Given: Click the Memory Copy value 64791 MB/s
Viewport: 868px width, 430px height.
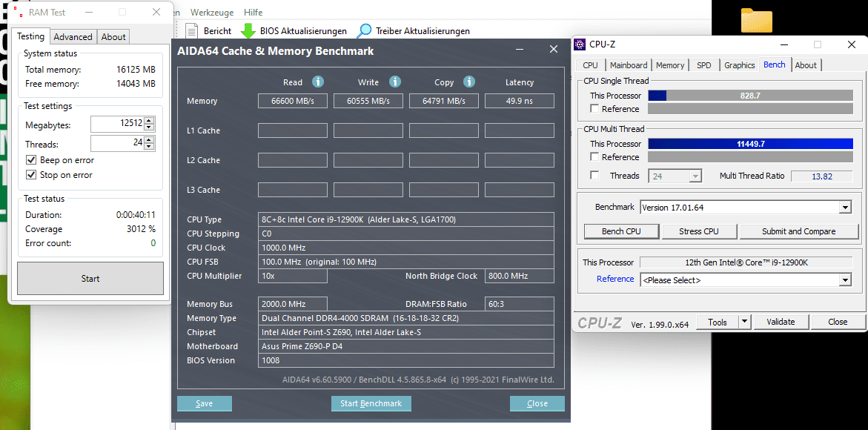Looking at the screenshot, I should pyautogui.click(x=444, y=101).
